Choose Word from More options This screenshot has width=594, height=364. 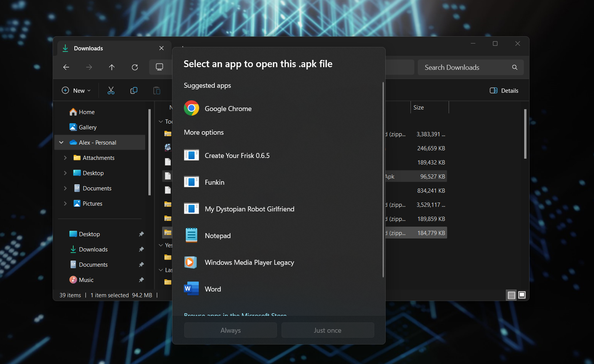278,289
